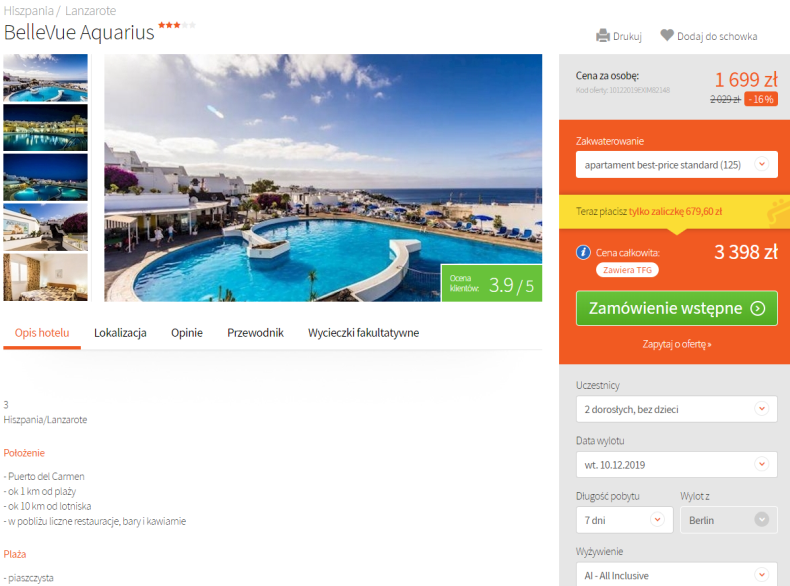Select the night pool thumbnail with lights

tap(45, 127)
